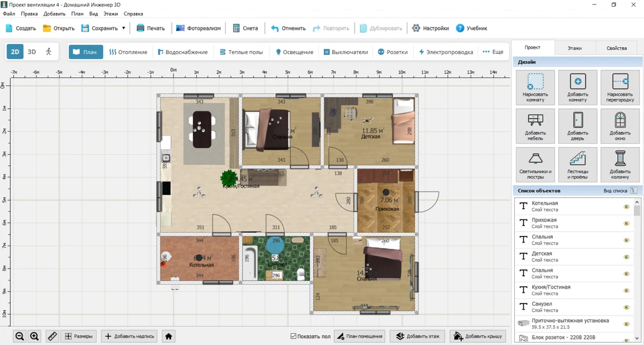644x345 pixels.
Task: Click the home view reset icon
Action: click(x=169, y=336)
